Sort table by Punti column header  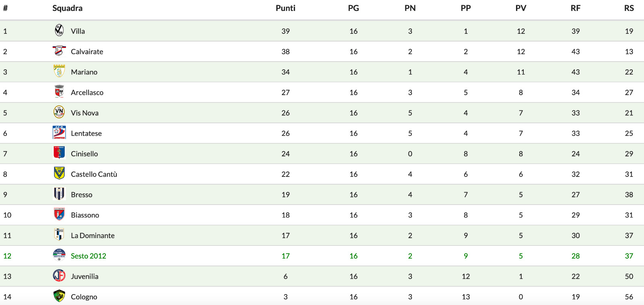(x=285, y=8)
